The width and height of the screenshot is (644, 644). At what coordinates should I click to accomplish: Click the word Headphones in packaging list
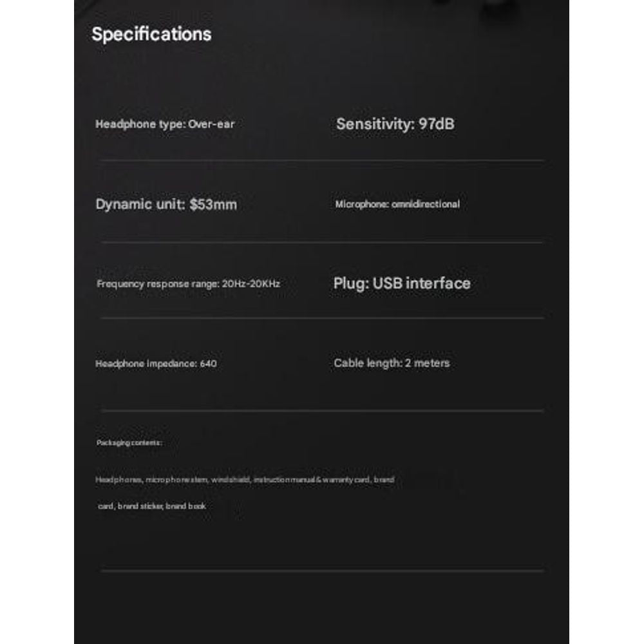[x=118, y=480]
